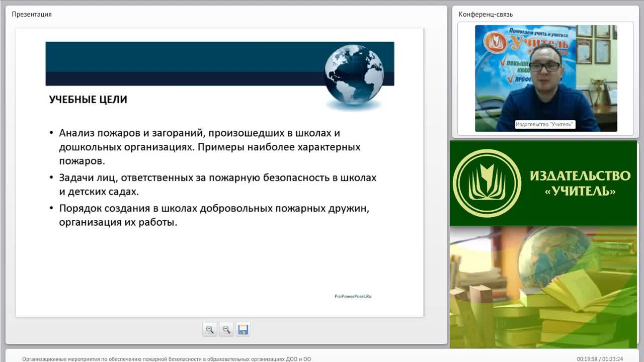The image size is (644, 362).
Task: Select the Презентация panel title
Action: (32, 14)
